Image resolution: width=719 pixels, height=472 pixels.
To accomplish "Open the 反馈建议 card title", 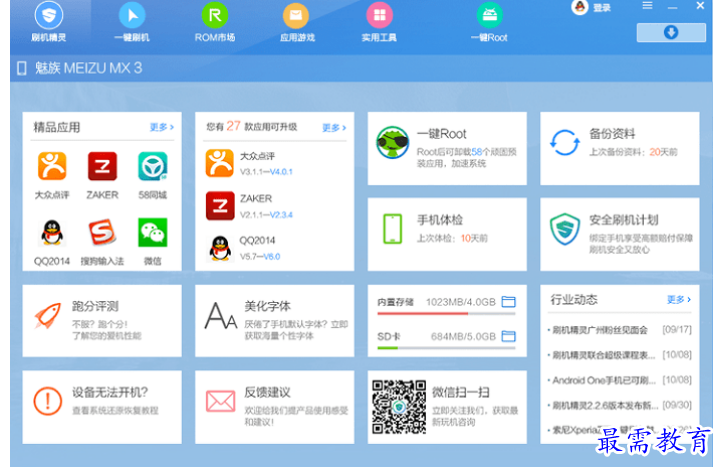I will point(267,393).
